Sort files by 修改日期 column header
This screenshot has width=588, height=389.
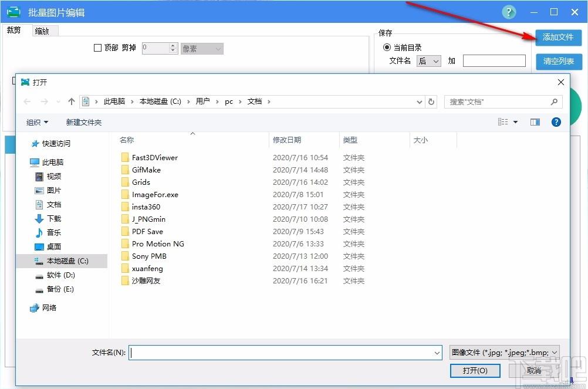287,140
